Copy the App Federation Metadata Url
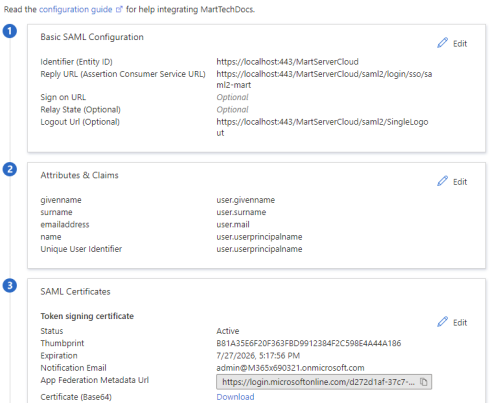Viewport: 495px width, 403px height. coord(423,382)
